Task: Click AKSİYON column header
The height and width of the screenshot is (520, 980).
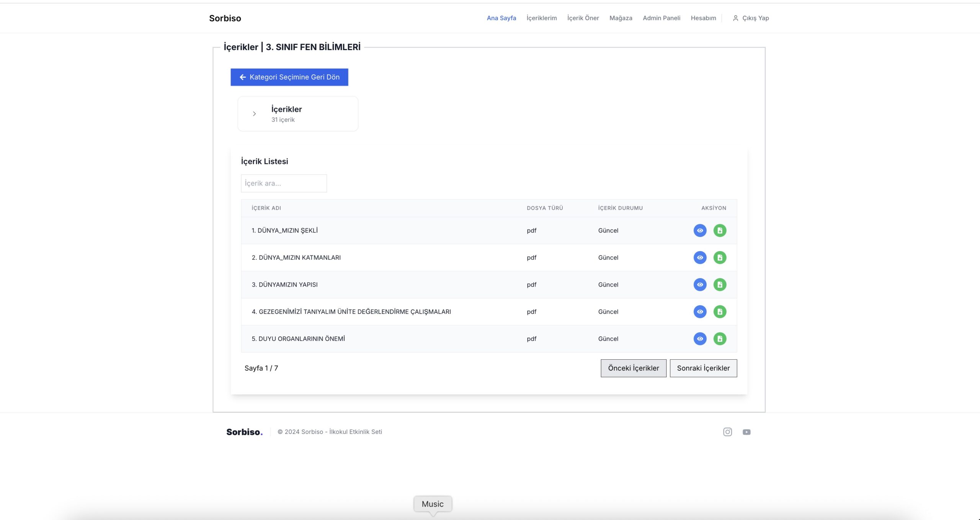Action: [x=714, y=208]
